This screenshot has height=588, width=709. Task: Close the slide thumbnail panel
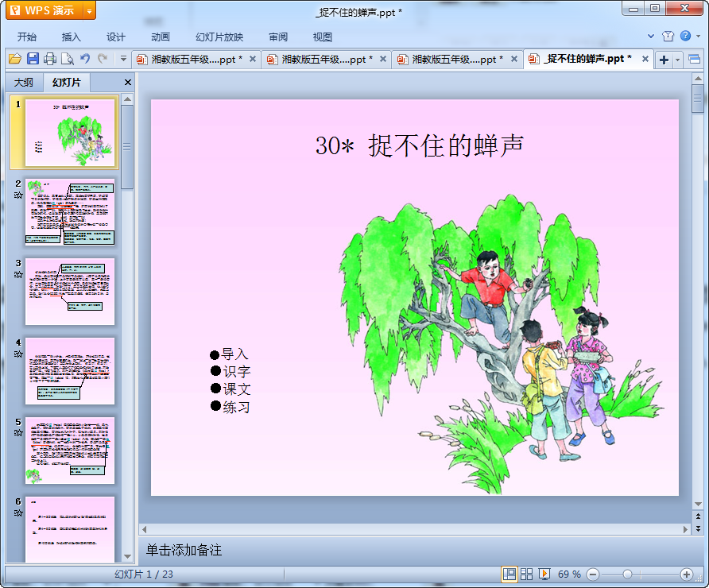[x=127, y=83]
